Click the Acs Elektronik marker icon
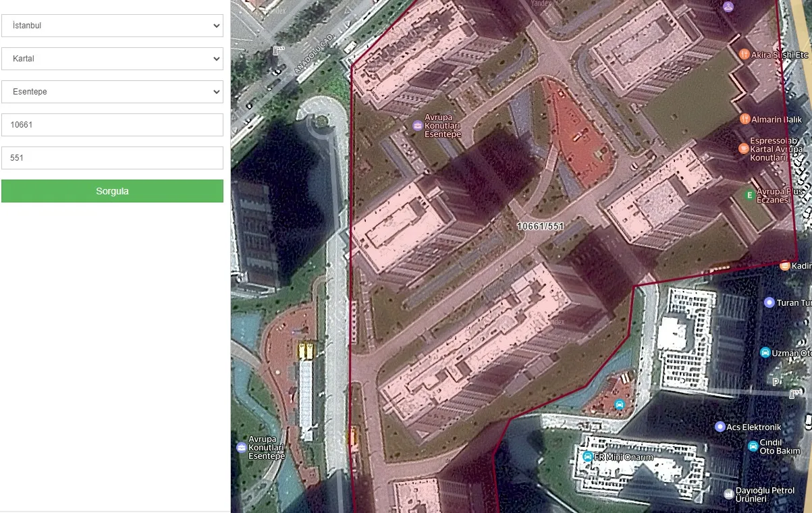 pyautogui.click(x=720, y=427)
